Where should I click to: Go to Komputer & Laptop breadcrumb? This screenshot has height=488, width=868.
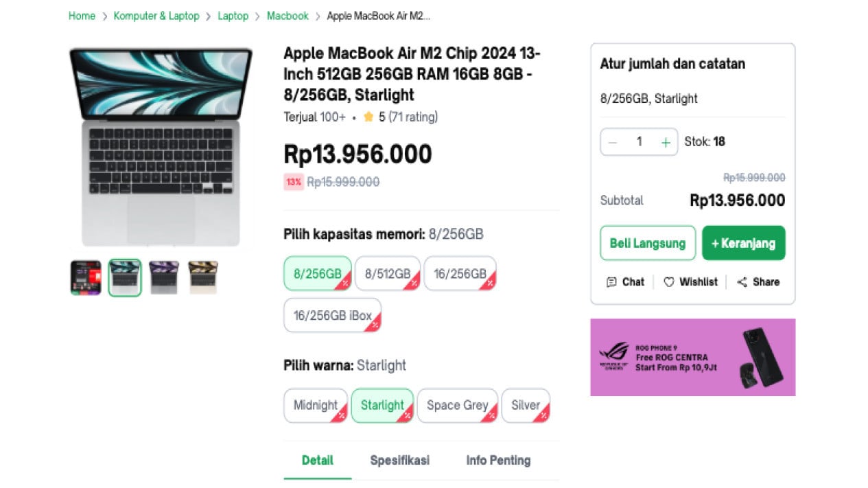tap(156, 16)
